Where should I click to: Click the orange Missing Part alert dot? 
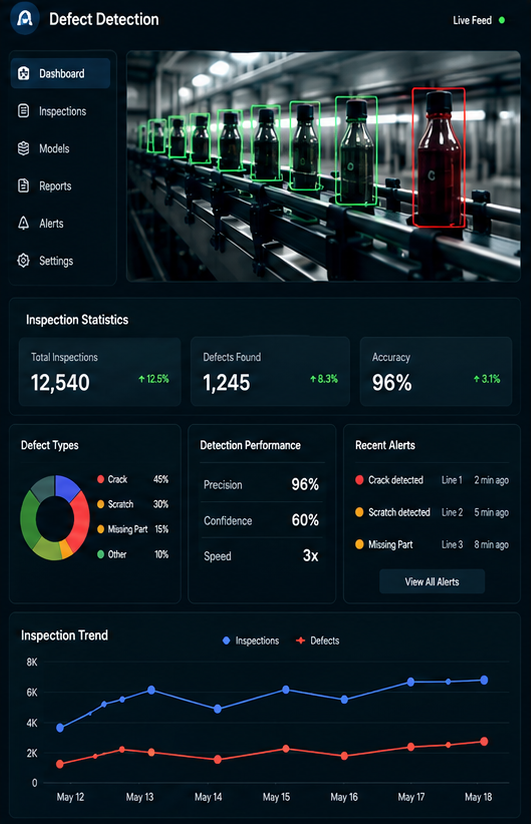click(x=360, y=544)
